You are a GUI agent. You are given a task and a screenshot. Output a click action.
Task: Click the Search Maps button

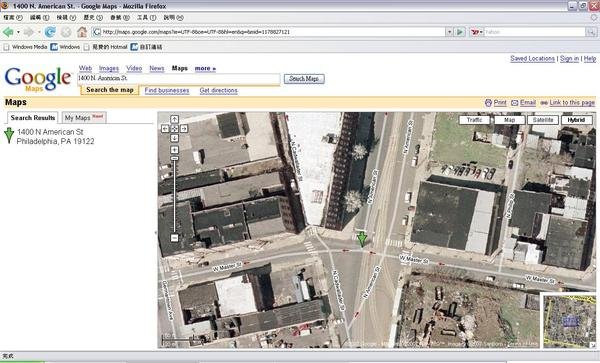click(304, 79)
